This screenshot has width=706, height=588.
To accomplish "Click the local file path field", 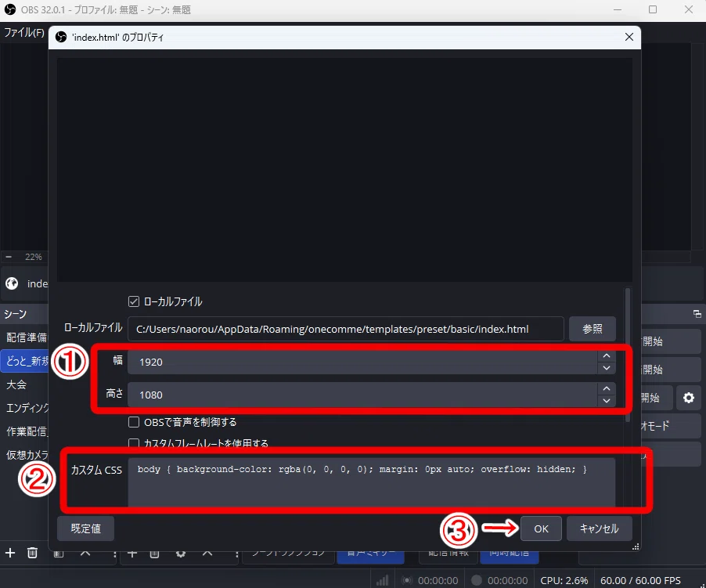I will (345, 329).
